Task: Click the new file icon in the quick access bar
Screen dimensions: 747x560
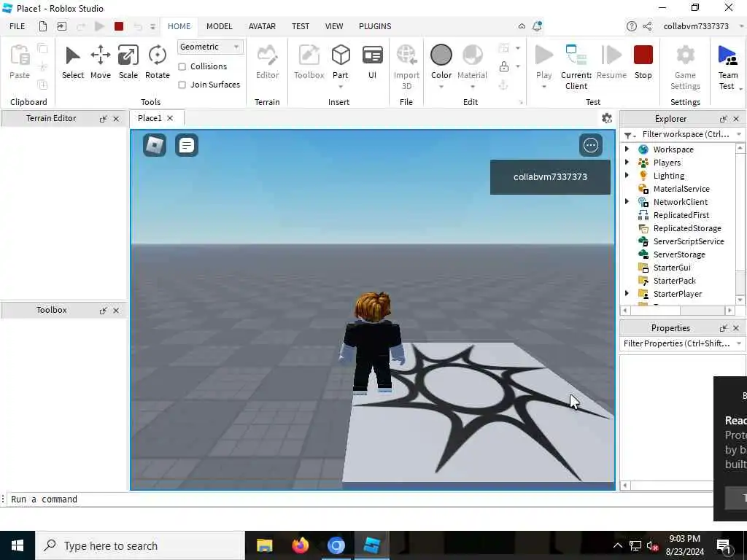Action: click(43, 26)
